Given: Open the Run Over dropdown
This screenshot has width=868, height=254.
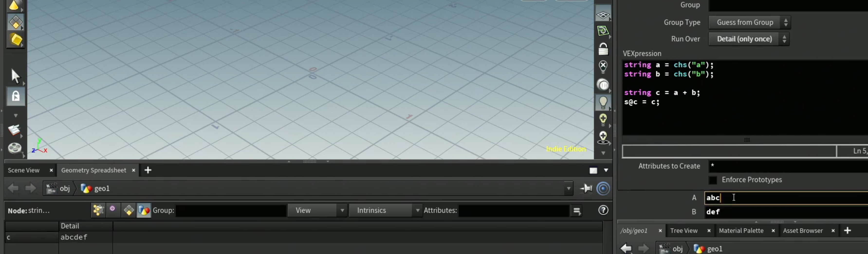Looking at the screenshot, I should click(x=749, y=39).
